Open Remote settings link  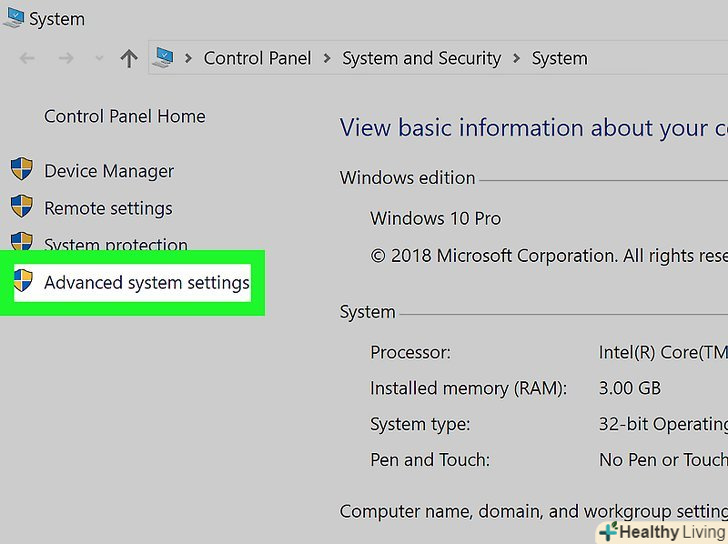click(x=108, y=208)
